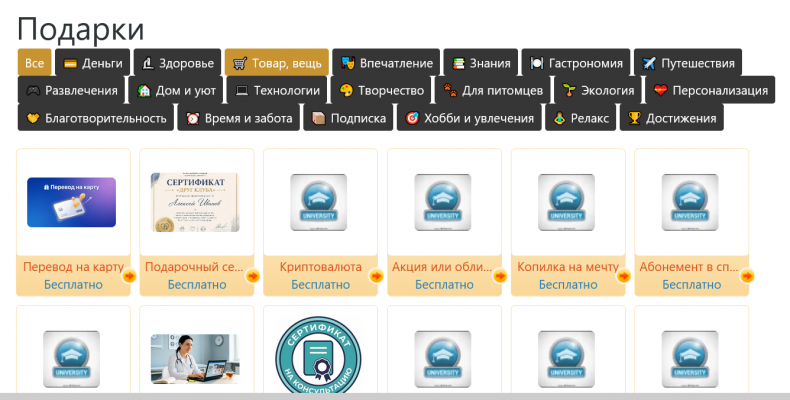The image size is (790, 400).
Task: Open the Достижения trophy category
Action: tap(672, 118)
